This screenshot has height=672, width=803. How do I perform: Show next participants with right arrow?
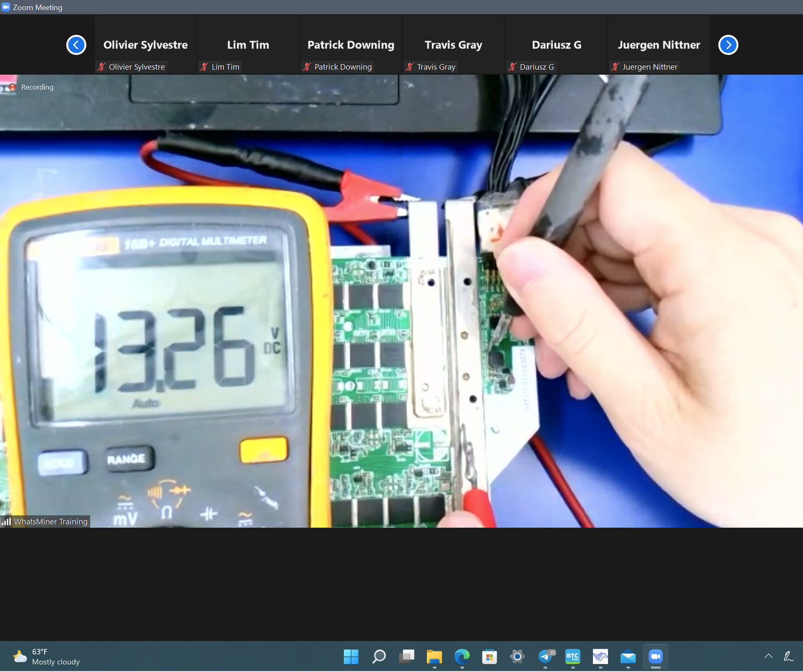(728, 45)
